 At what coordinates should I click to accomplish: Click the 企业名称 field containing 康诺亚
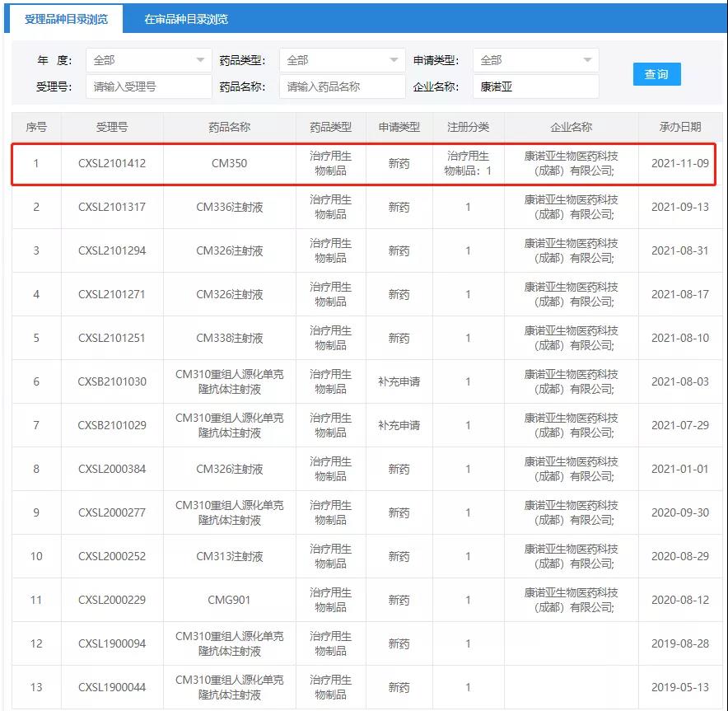pos(536,87)
